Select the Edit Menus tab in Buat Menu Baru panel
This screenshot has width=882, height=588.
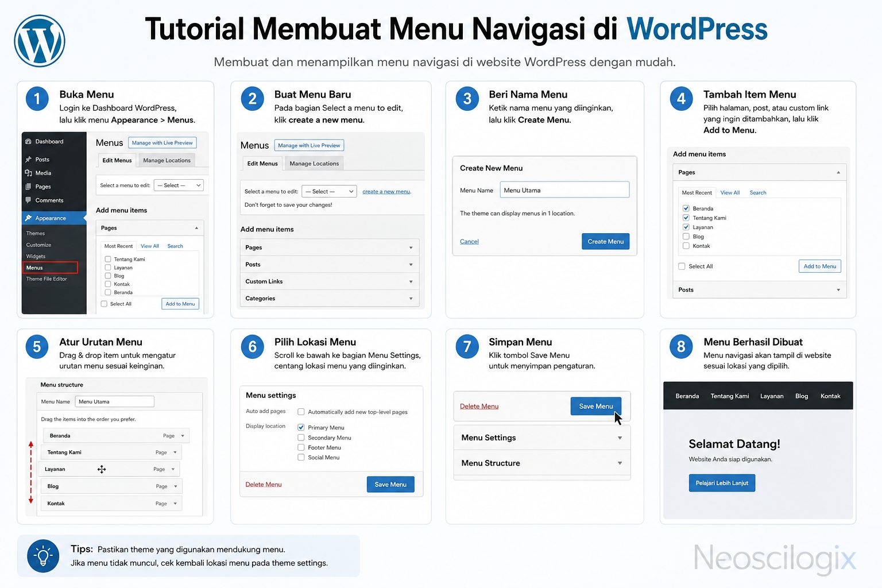pos(262,164)
